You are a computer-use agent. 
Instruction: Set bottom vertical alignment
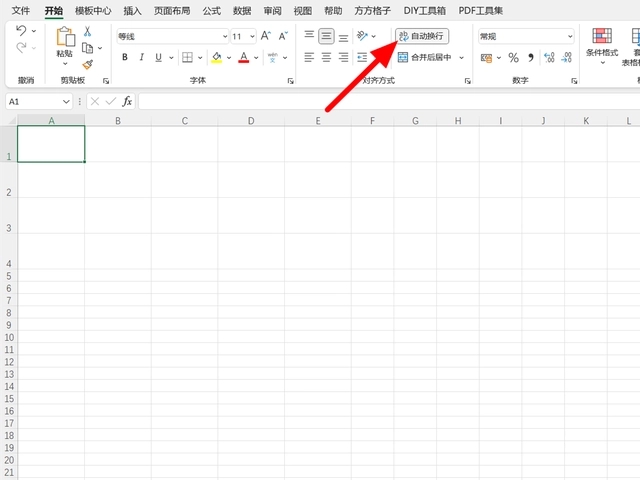tap(344, 38)
